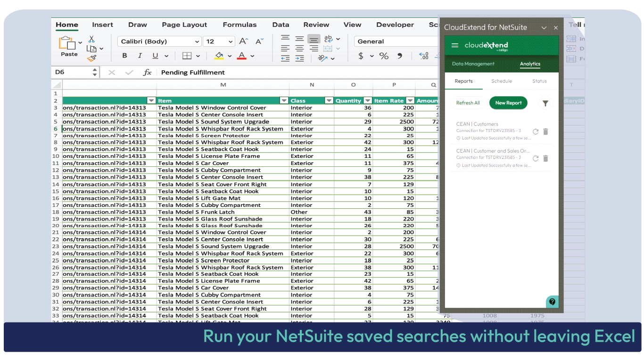Create a report with New Report
This screenshot has height=362, width=644.
tap(508, 103)
